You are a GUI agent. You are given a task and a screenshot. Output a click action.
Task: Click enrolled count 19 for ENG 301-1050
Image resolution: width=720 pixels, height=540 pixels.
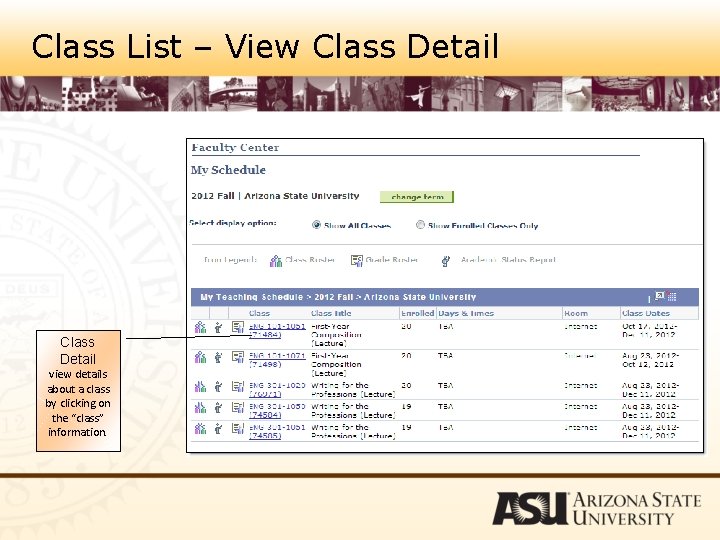(406, 406)
